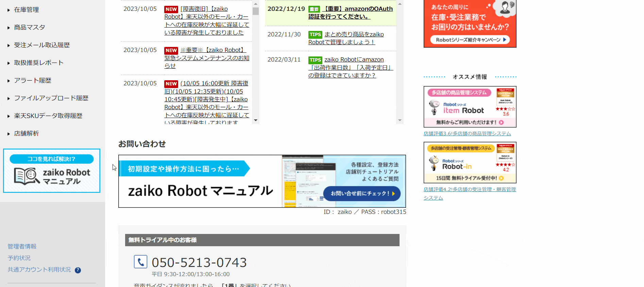The width and height of the screenshot is (644, 287).
Task: Expand the arrow beside アラート履歴
Action: [x=9, y=81]
